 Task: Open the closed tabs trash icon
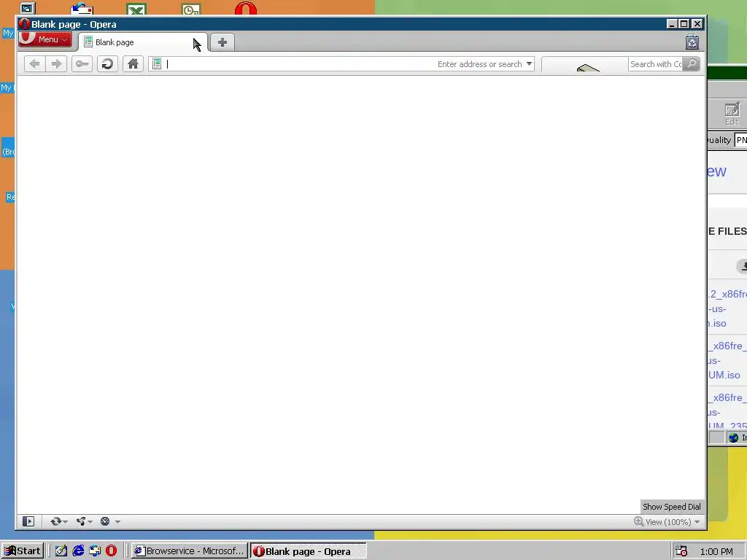[x=692, y=42]
